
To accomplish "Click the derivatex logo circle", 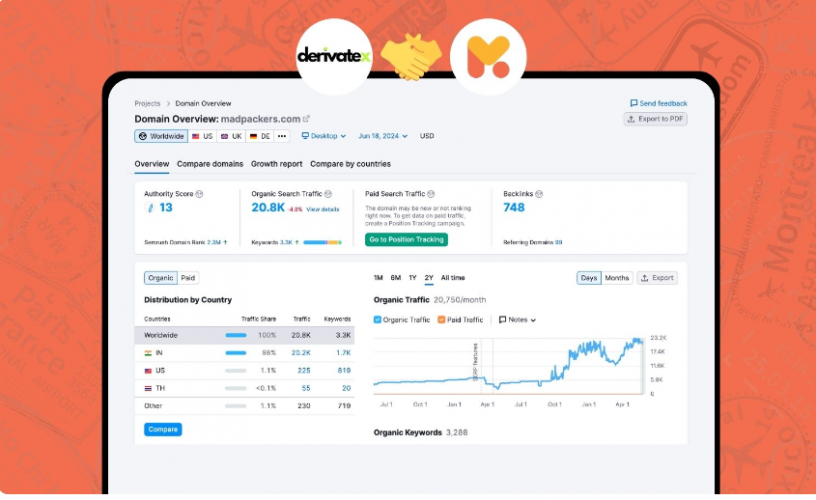I will click(x=334, y=56).
